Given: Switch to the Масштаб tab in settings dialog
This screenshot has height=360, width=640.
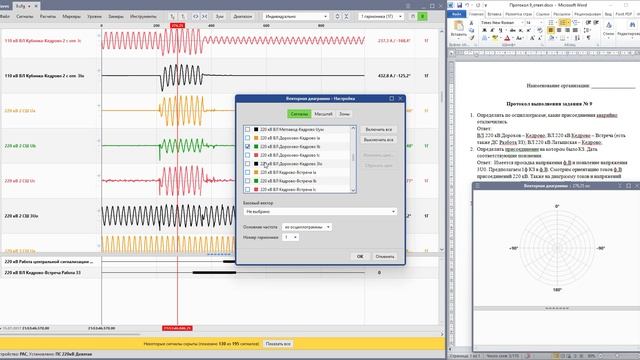Looking at the screenshot, I should point(323,114).
